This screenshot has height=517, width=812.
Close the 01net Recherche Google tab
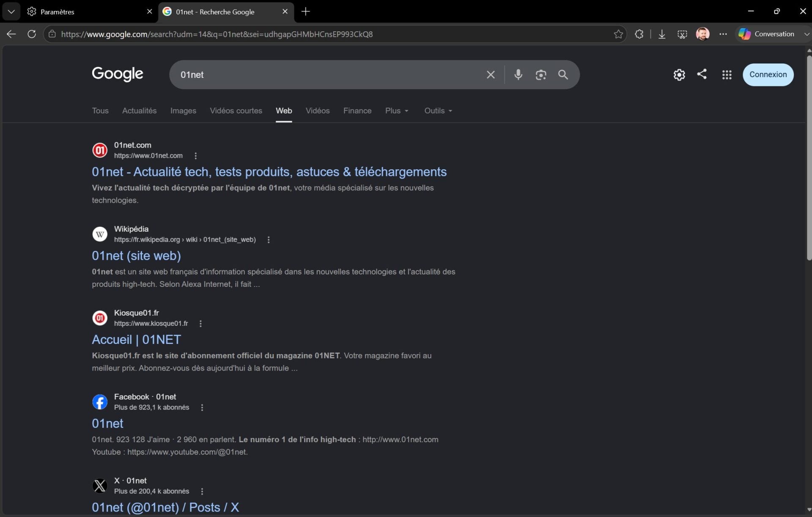pyautogui.click(x=285, y=11)
